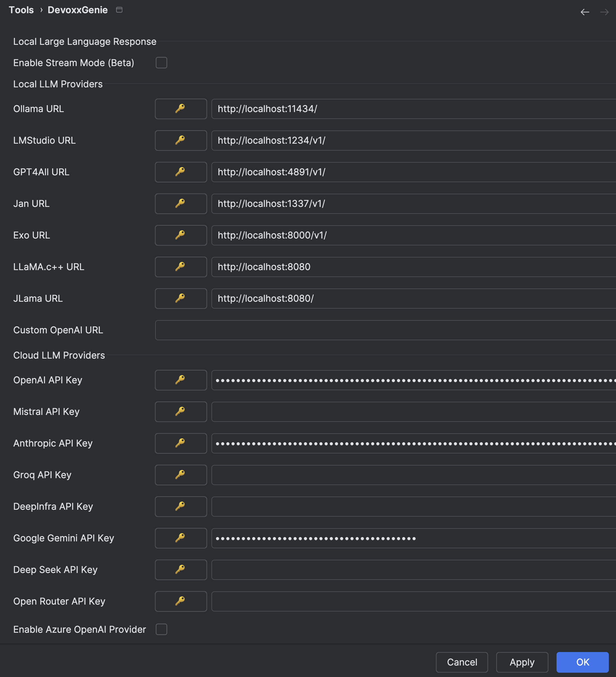Click the Apply button

pyautogui.click(x=522, y=662)
